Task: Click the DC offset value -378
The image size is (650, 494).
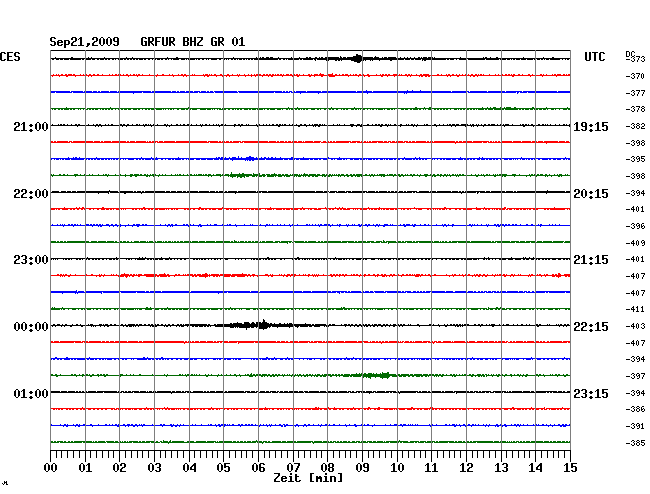Action: coord(635,109)
